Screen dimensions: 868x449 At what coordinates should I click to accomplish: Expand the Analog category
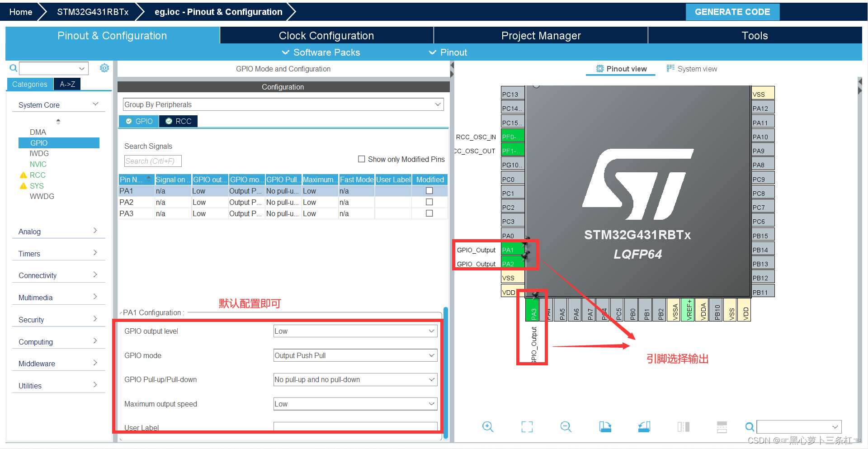pos(58,232)
